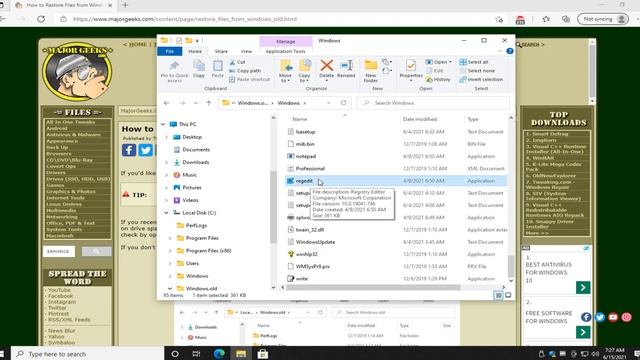Screen dimensions: 640x360
Task: Choose Copy path in the ribbon
Action: 245,71
